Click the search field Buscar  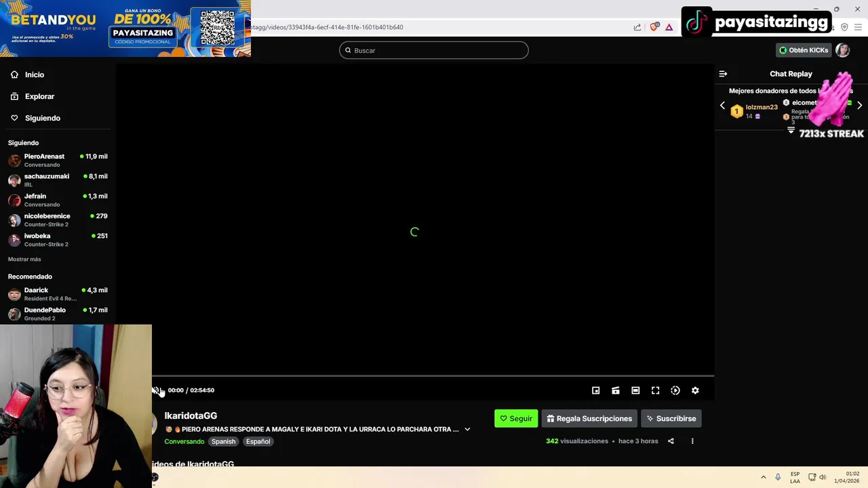pyautogui.click(x=434, y=50)
